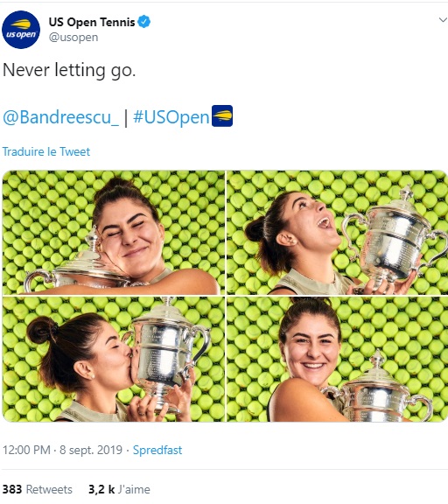Click the US Open hashtag emoji icon
Viewport: 448px width, 504px height.
[222, 115]
